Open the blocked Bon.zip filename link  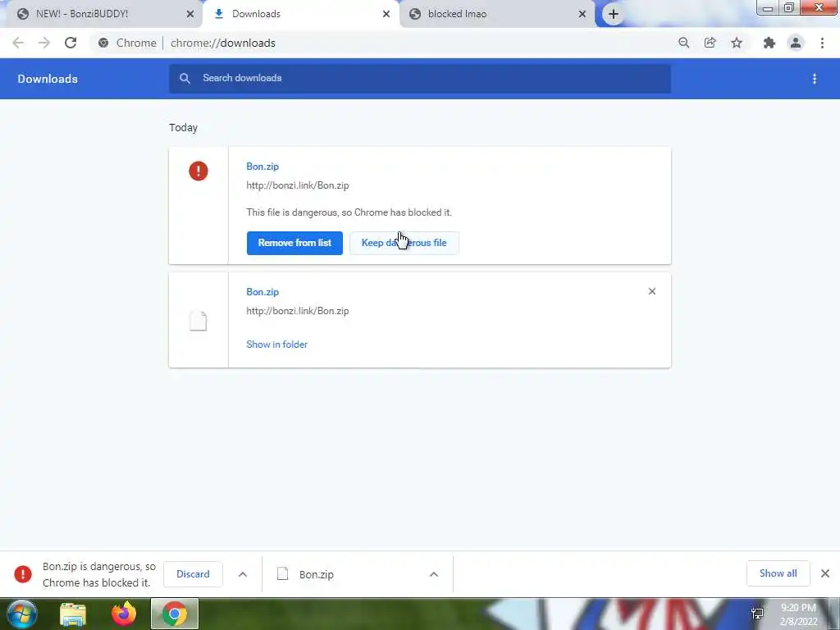pos(262,167)
